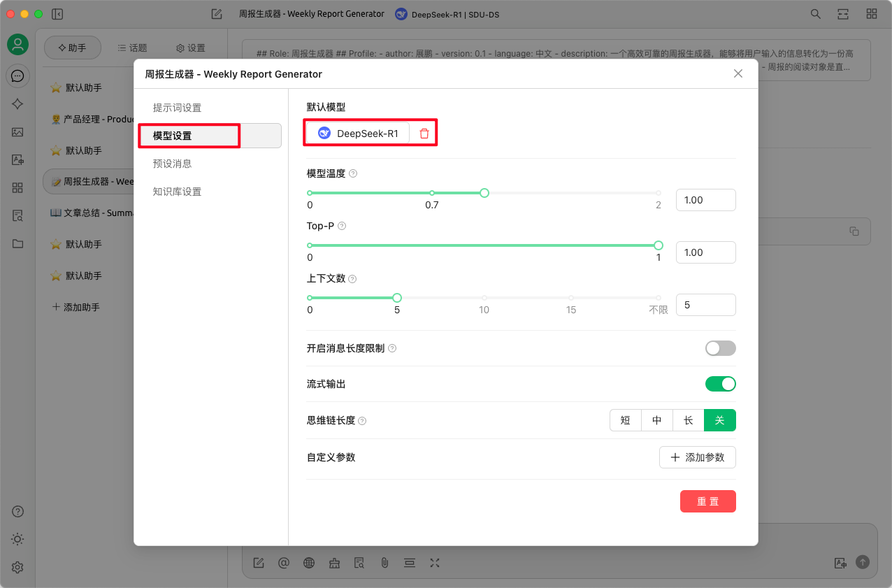
Task: Click the Top-P value input field
Action: 706,252
